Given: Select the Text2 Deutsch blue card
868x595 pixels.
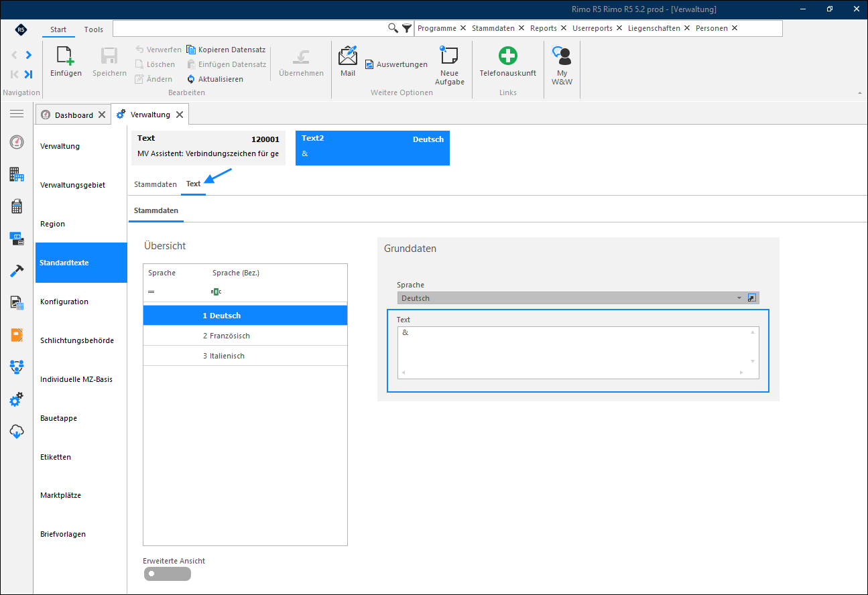Looking at the screenshot, I should [x=373, y=147].
